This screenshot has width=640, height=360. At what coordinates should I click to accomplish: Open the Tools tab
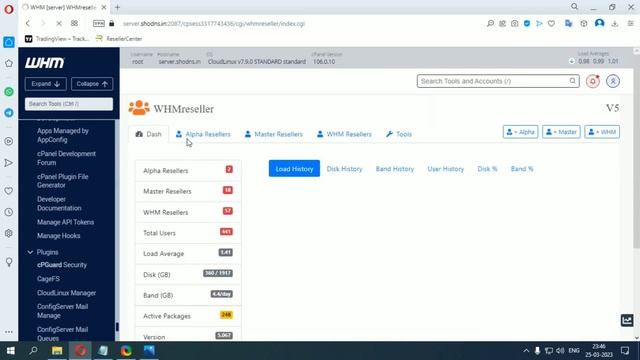click(x=399, y=134)
